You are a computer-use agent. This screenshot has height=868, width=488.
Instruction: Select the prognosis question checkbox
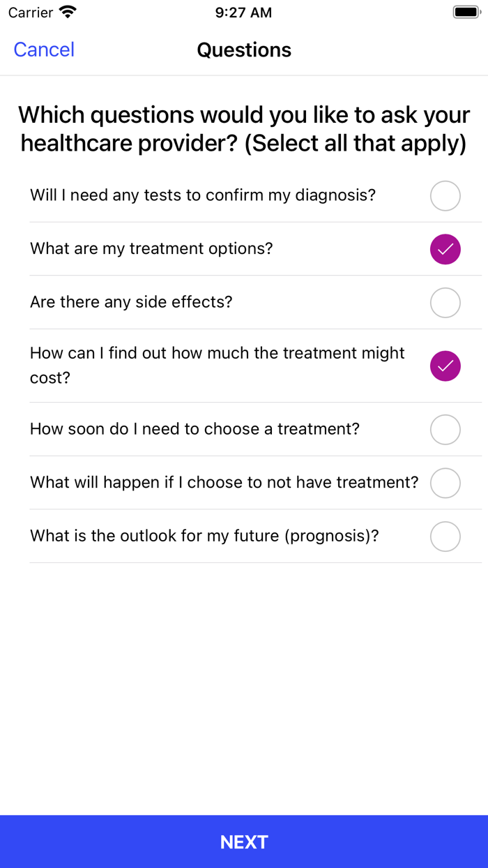[445, 537]
